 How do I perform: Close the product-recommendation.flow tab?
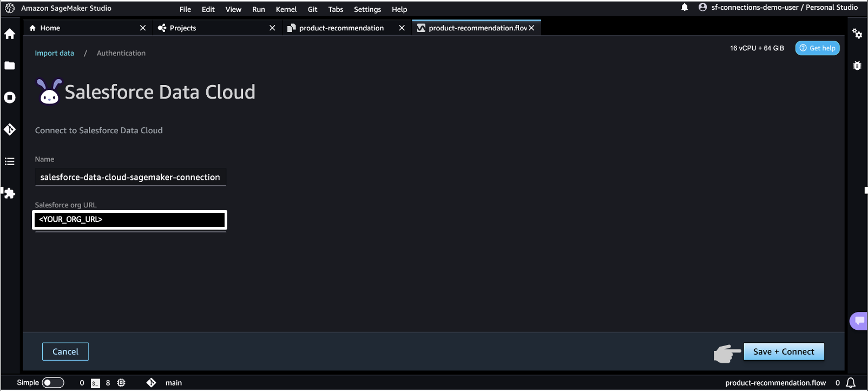531,28
